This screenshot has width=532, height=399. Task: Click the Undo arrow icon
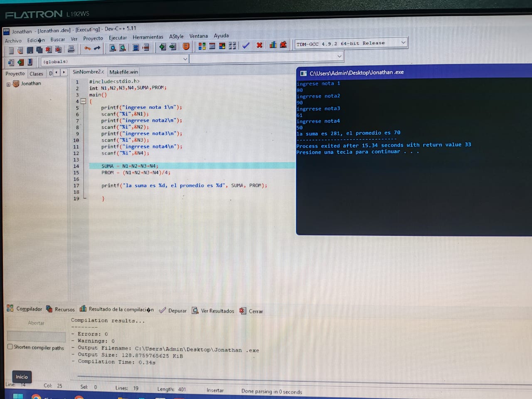point(87,49)
